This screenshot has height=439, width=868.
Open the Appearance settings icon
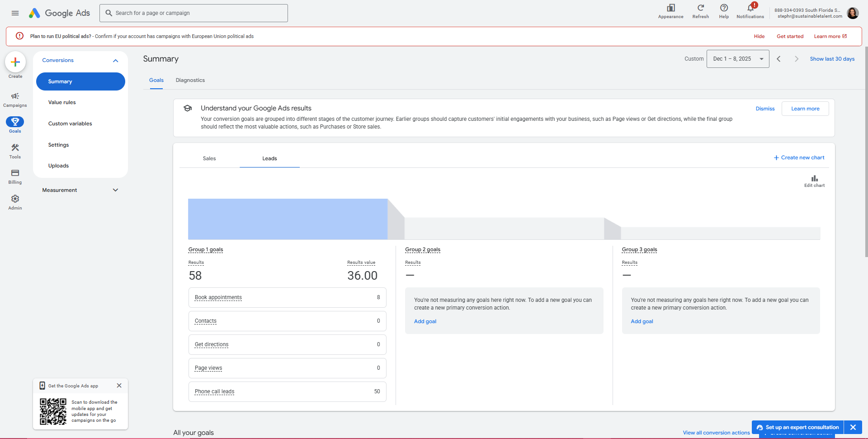pos(670,12)
